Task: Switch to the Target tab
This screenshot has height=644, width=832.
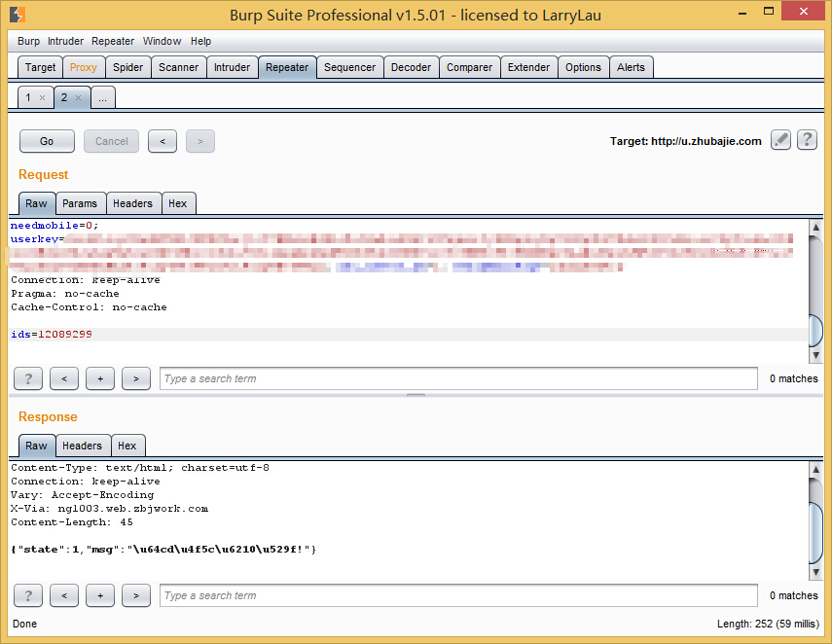Action: pyautogui.click(x=40, y=67)
